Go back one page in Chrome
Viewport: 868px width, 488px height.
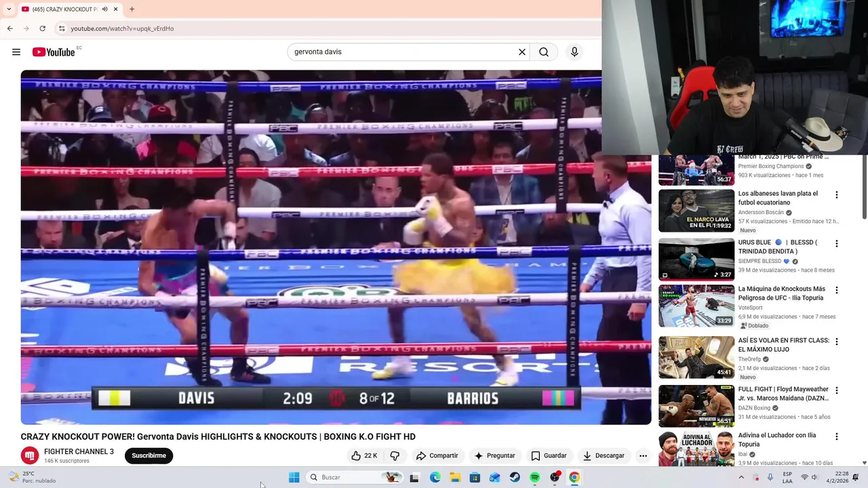pyautogui.click(x=9, y=28)
